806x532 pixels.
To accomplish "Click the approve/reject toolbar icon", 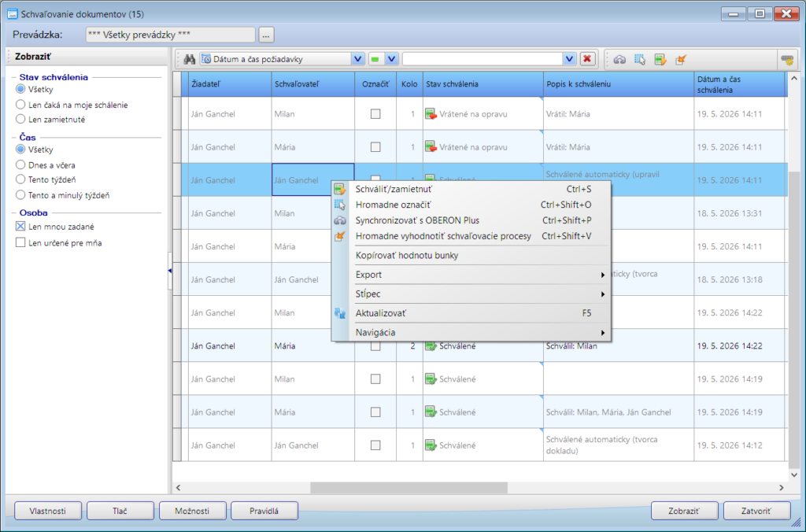I will (x=660, y=60).
